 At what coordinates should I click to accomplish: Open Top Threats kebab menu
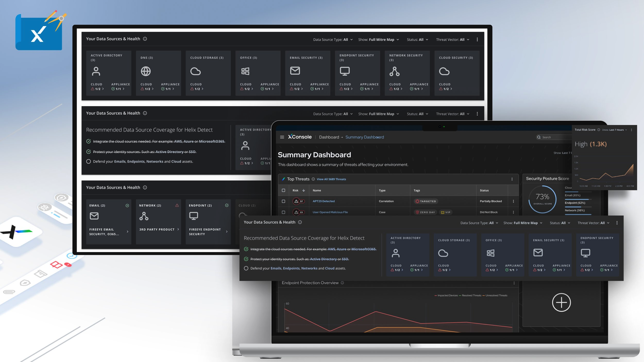[x=512, y=179]
